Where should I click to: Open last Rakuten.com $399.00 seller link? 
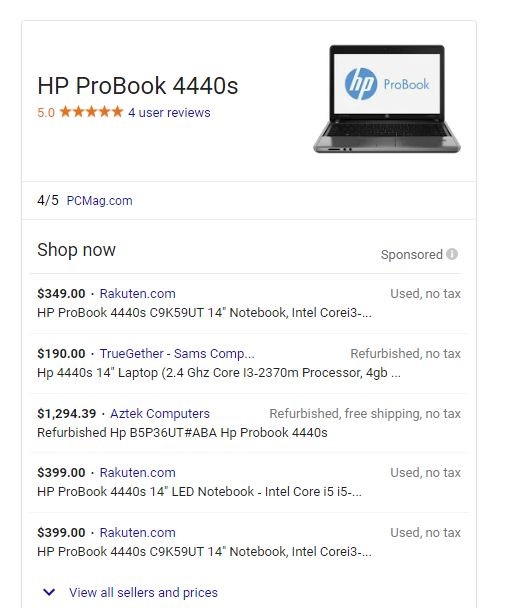point(137,532)
